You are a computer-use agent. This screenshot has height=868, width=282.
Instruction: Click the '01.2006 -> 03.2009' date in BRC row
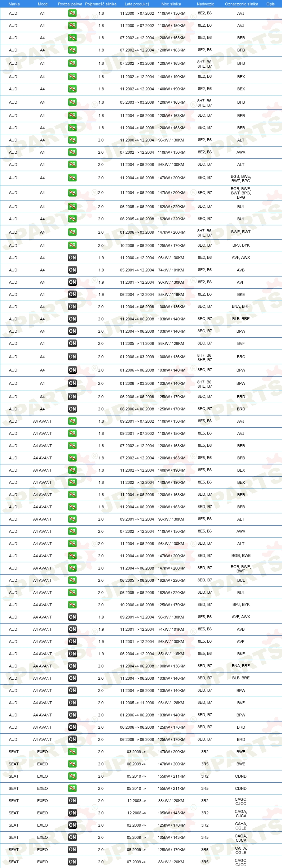coord(137,357)
